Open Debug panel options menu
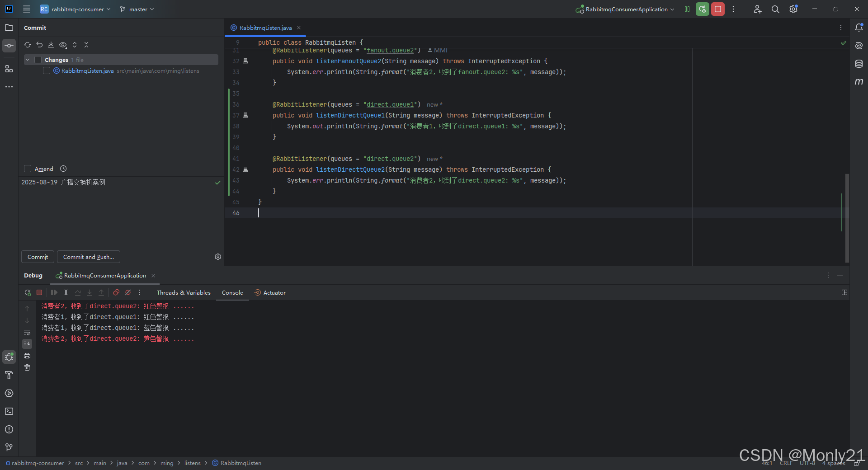 coord(828,275)
